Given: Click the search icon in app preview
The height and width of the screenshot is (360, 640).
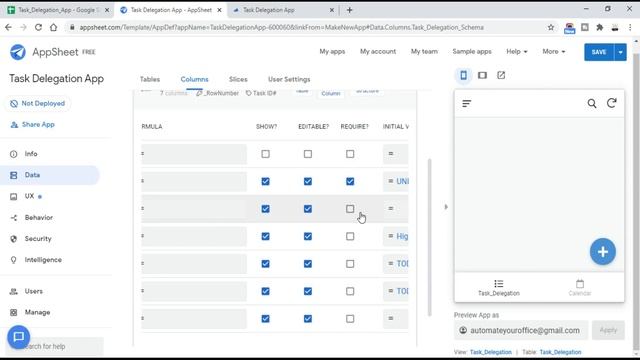Looking at the screenshot, I should pos(592,104).
